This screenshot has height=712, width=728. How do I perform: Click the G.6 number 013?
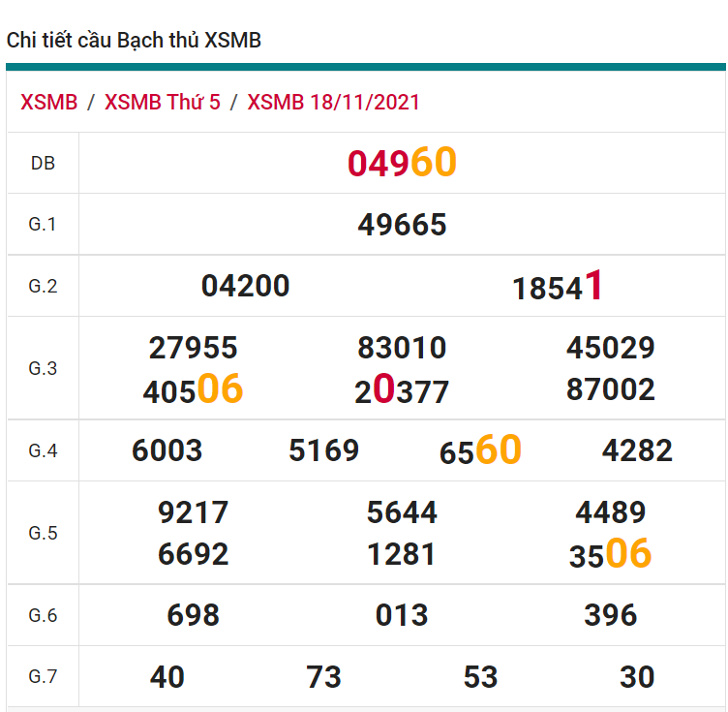pos(402,615)
